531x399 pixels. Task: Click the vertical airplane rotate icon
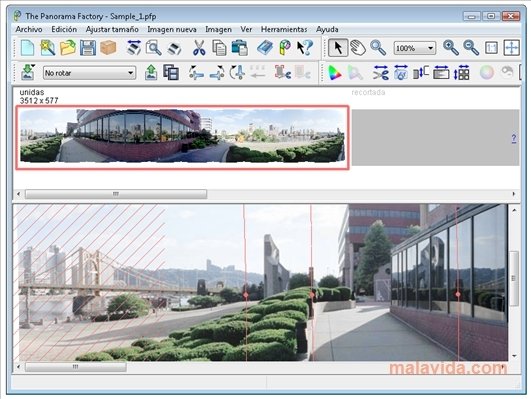(x=237, y=72)
